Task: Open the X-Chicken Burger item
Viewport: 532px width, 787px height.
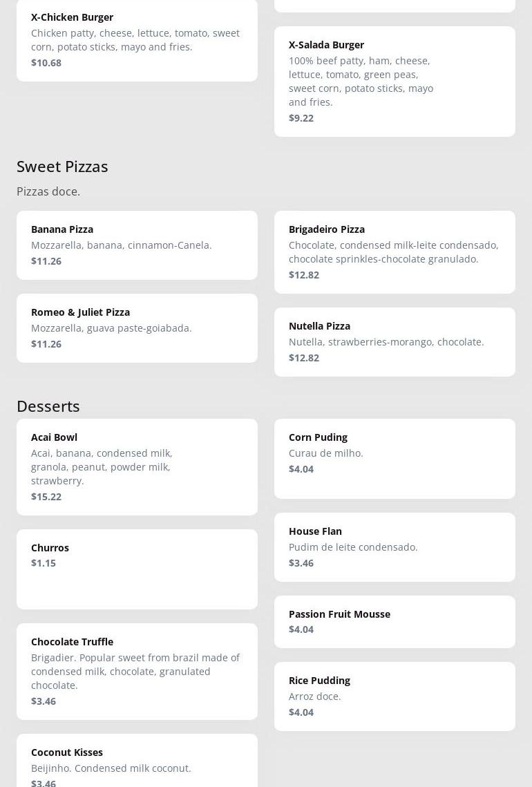Action: [137, 39]
